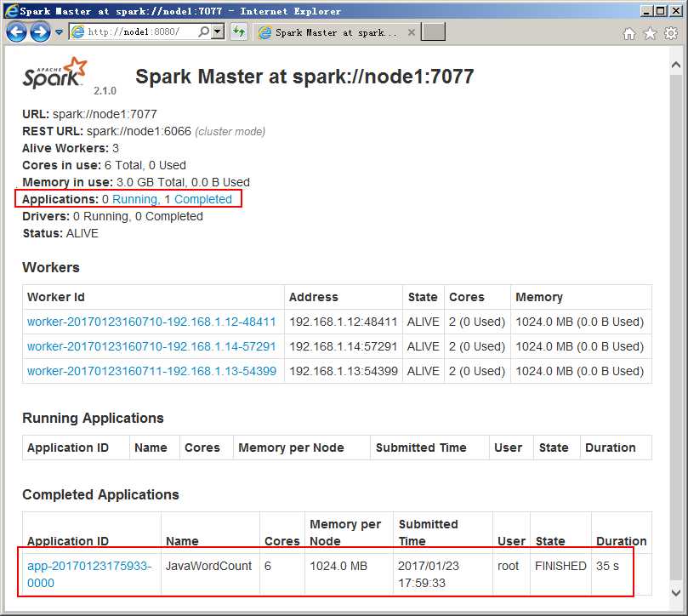Click the vertical scrollbar thumb
This screenshot has width=688, height=616.
[676, 327]
